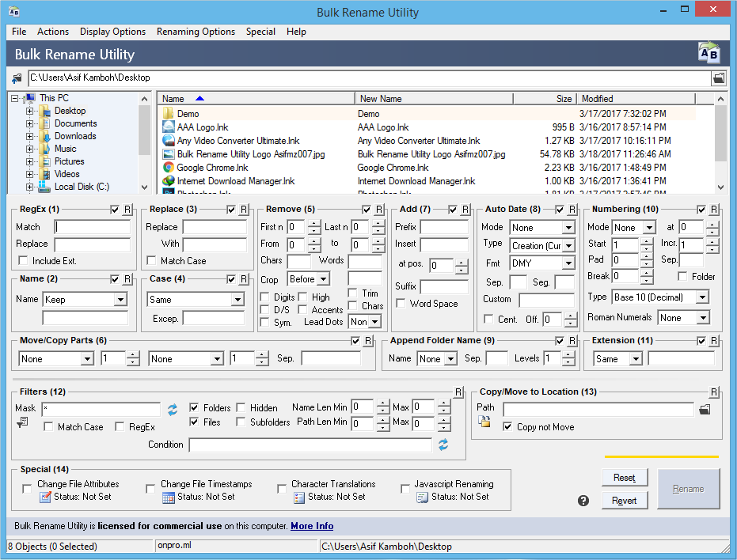
Task: Enable the Subfolders filter checkbox
Action: point(241,422)
